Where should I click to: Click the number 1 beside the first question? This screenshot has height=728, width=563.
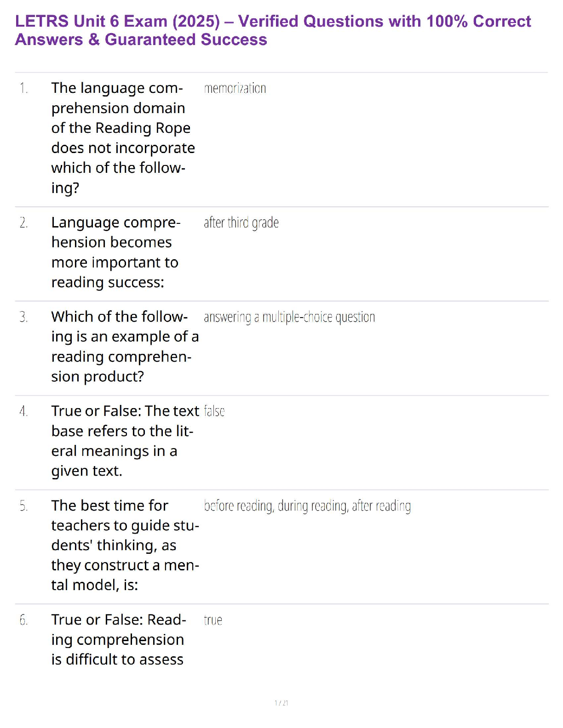pos(24,88)
